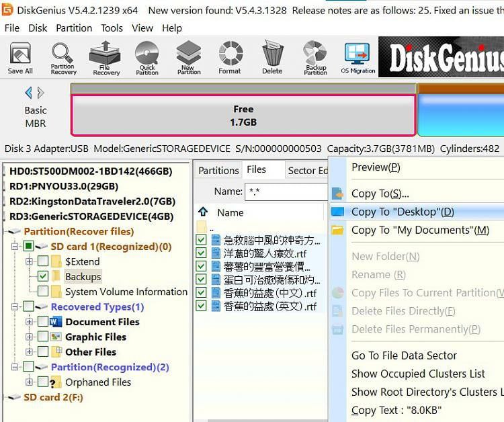The height and width of the screenshot is (422, 504).
Task: Click the icon beside Other Files
Action: (x=56, y=351)
